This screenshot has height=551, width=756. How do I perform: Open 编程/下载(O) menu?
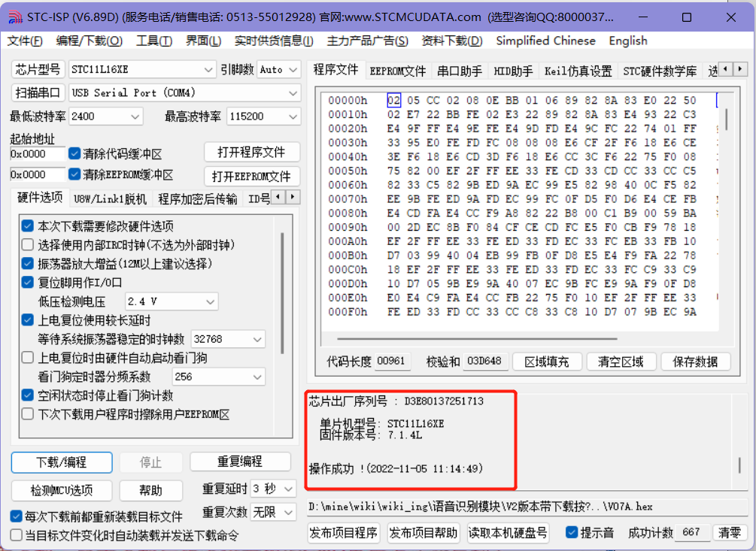pyautogui.click(x=90, y=41)
